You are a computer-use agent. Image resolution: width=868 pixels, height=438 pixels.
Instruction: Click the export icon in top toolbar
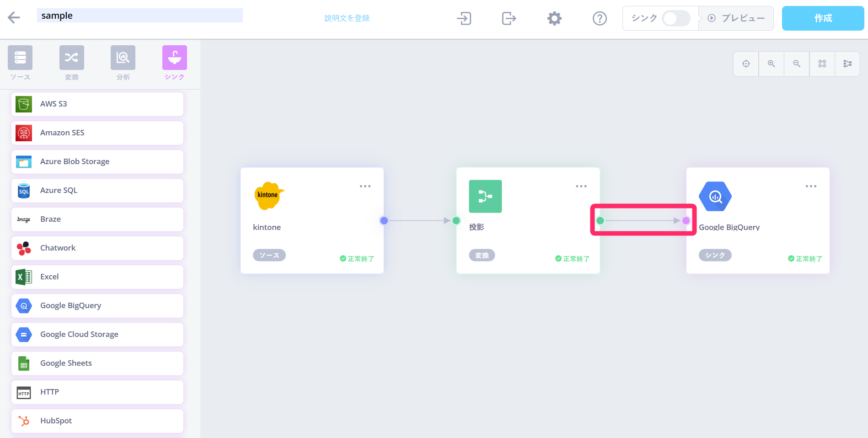click(509, 18)
